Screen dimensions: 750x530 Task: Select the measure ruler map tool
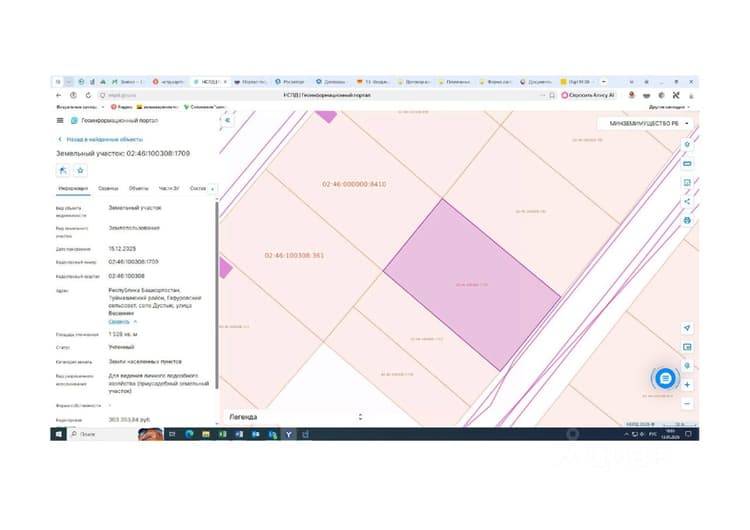tap(687, 164)
